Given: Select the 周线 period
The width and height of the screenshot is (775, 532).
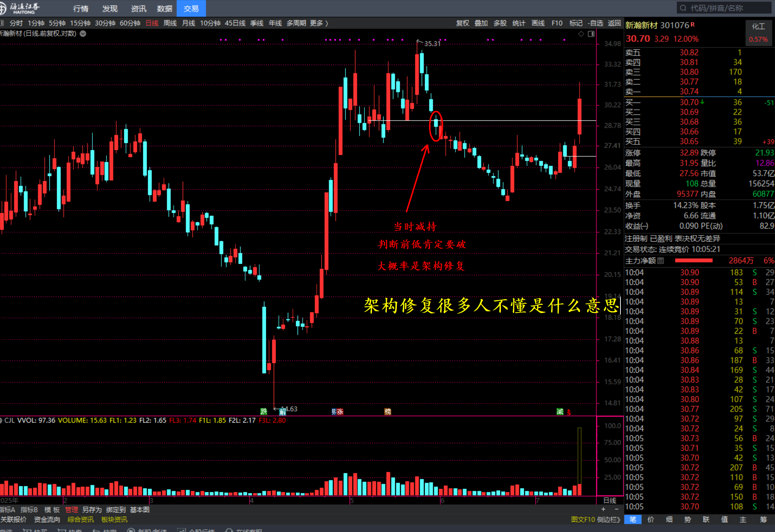Looking at the screenshot, I should tap(170, 23).
